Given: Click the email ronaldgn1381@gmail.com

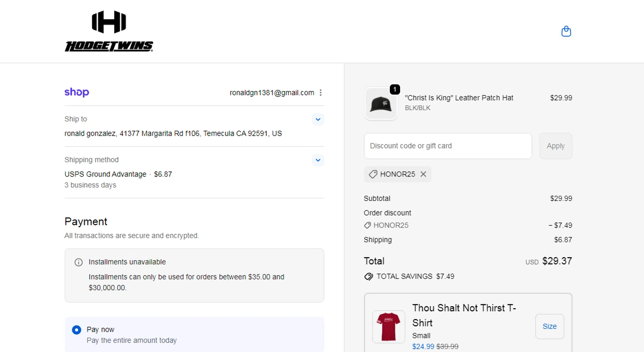Looking at the screenshot, I should (x=272, y=93).
